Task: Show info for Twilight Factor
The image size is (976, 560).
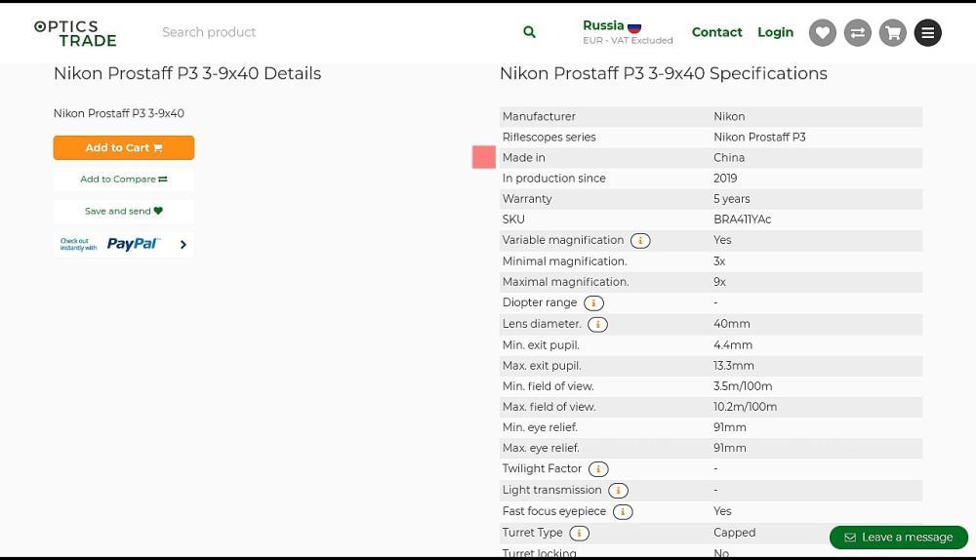Action: click(x=598, y=469)
